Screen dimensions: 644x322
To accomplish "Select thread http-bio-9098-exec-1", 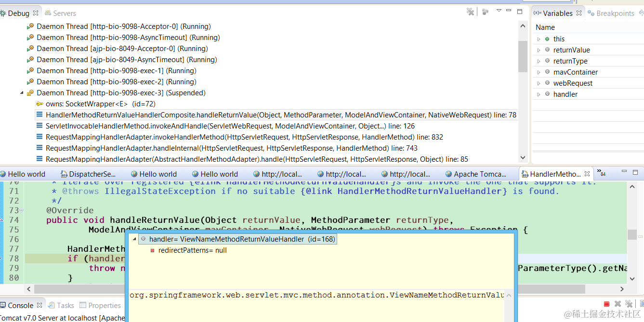I will pos(117,71).
